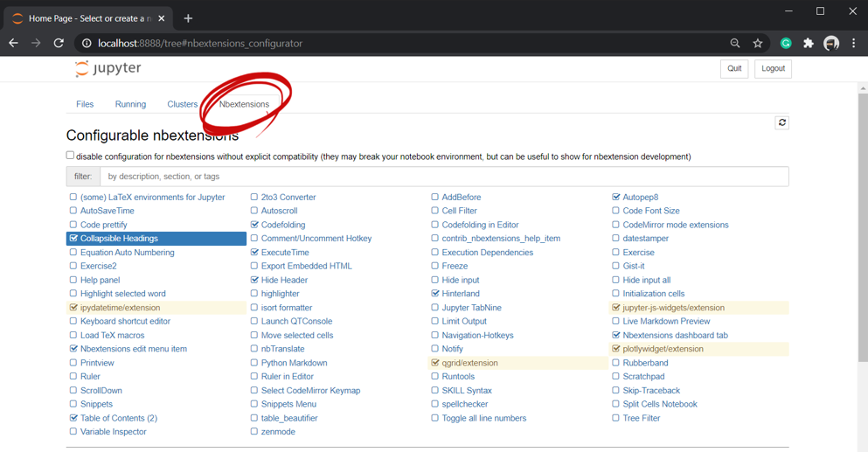Open the browser profile avatar
This screenshot has width=868, height=452.
[x=831, y=43]
